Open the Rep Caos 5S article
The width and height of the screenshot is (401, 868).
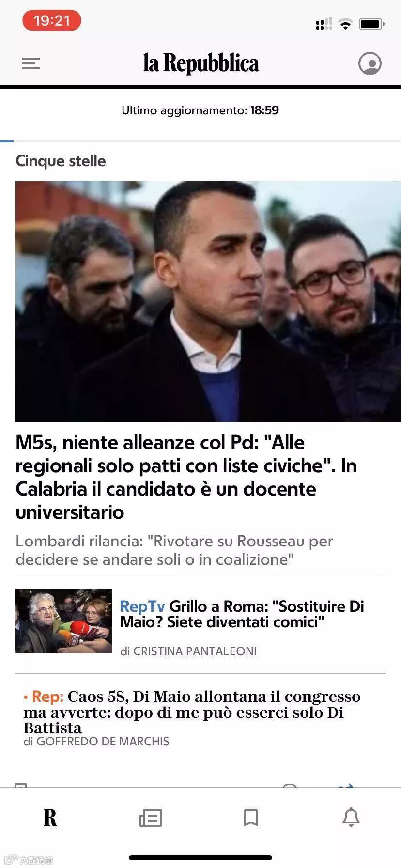click(x=192, y=712)
